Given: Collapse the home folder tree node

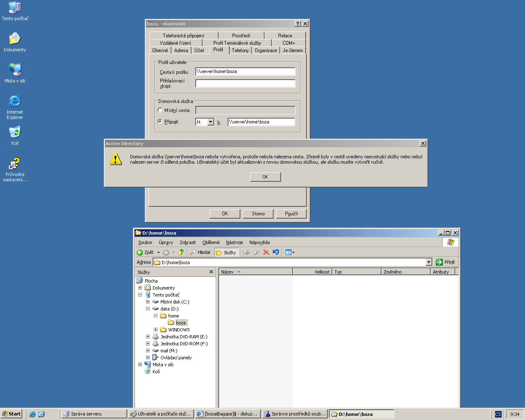Looking at the screenshot, I should pos(155,316).
